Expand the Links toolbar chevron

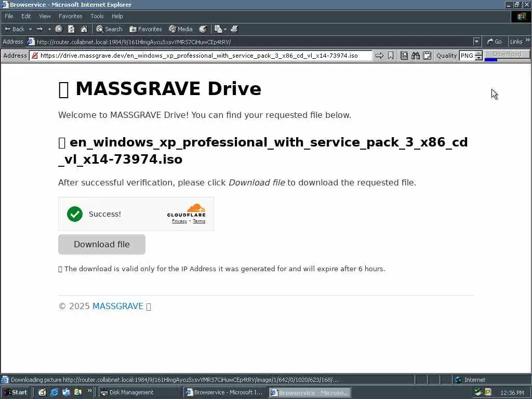528,40
